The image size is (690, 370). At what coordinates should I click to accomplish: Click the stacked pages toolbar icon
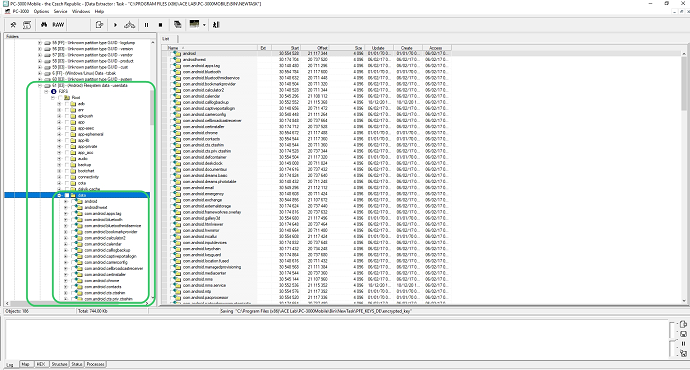tap(177, 25)
